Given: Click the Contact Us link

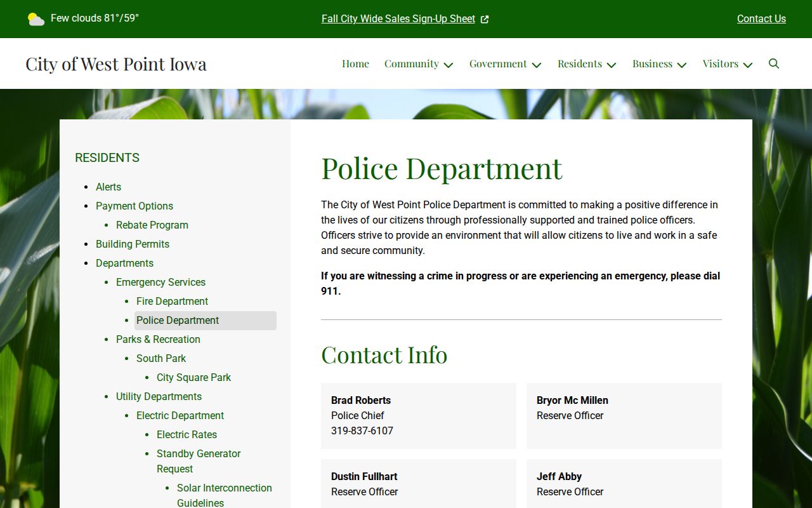Looking at the screenshot, I should 761,19.
